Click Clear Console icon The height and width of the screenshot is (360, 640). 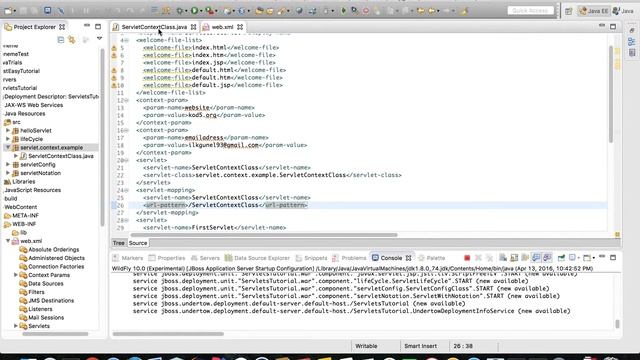pos(503,258)
